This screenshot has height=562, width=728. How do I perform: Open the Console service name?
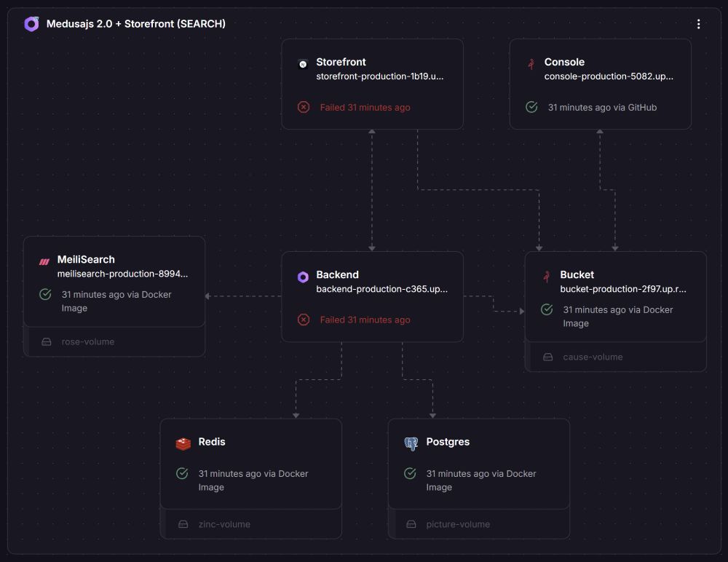[564, 62]
